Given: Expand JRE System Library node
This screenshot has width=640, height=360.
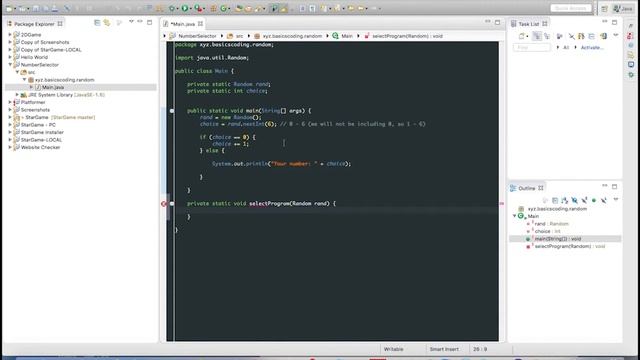Looking at the screenshot, I should 17,95.
